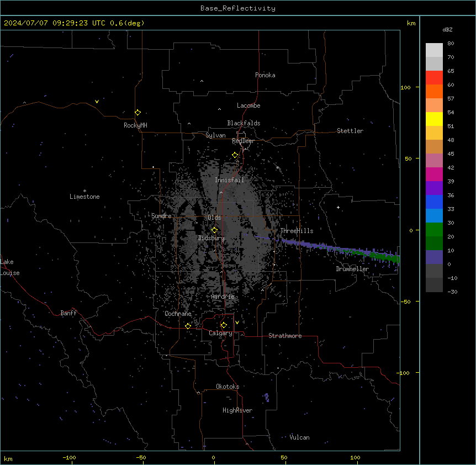Click the RedDeer label

[x=243, y=141]
